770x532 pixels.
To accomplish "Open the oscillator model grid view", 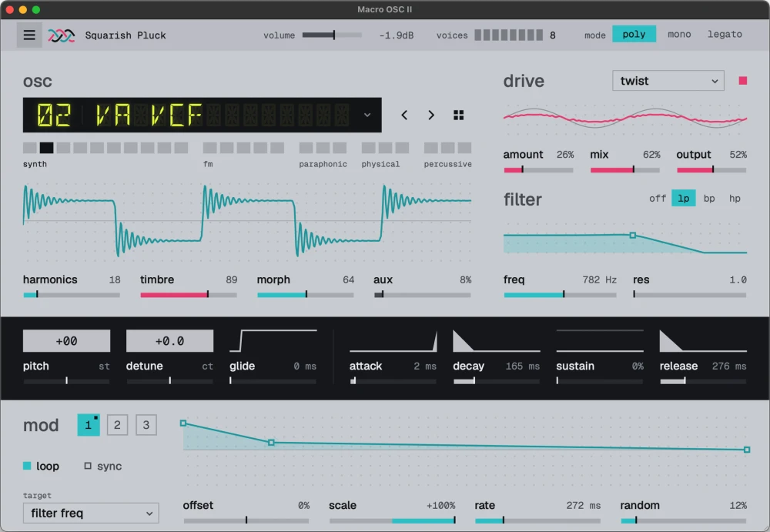I will [459, 115].
